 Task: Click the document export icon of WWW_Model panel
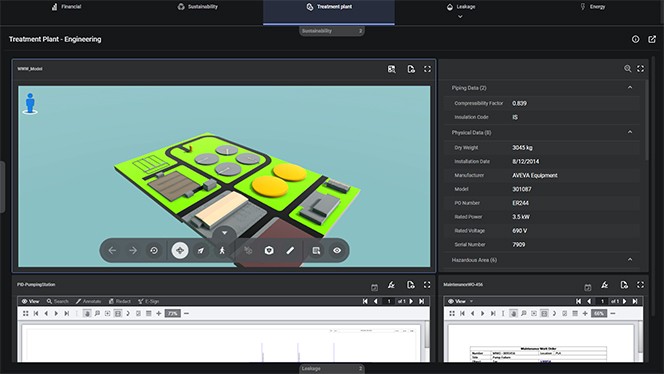coord(411,69)
